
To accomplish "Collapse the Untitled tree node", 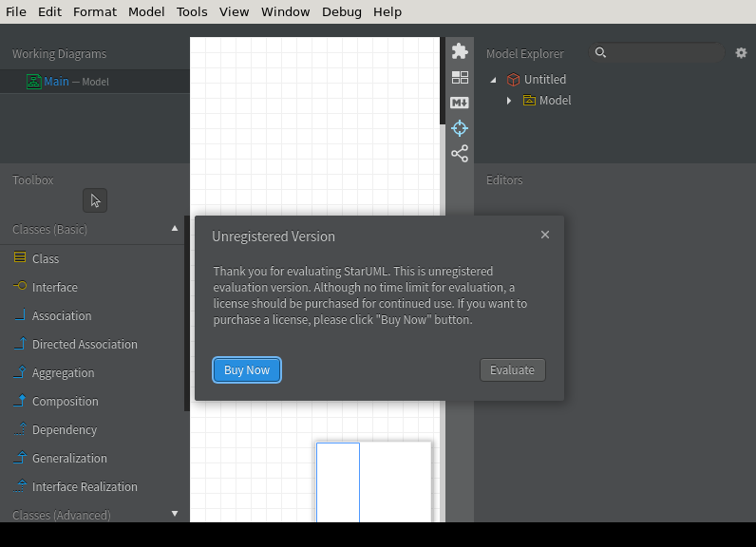I will (493, 80).
